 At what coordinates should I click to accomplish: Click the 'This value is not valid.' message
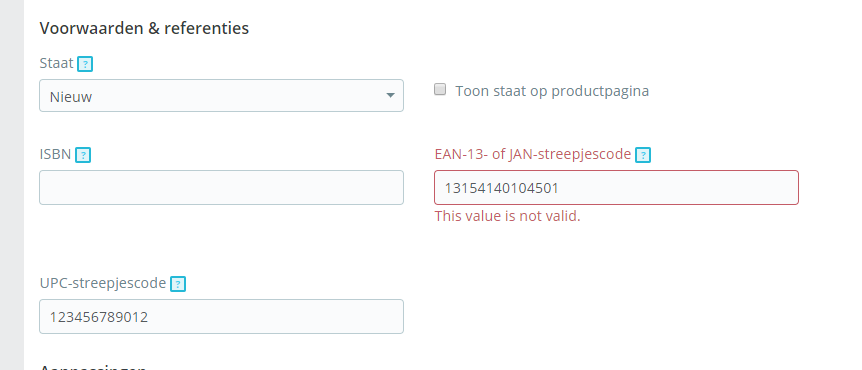507,216
